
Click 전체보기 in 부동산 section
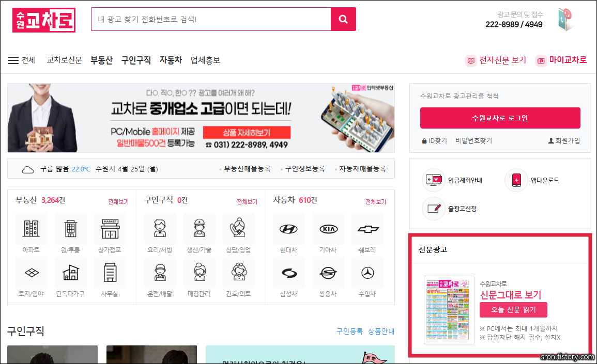[x=118, y=201]
